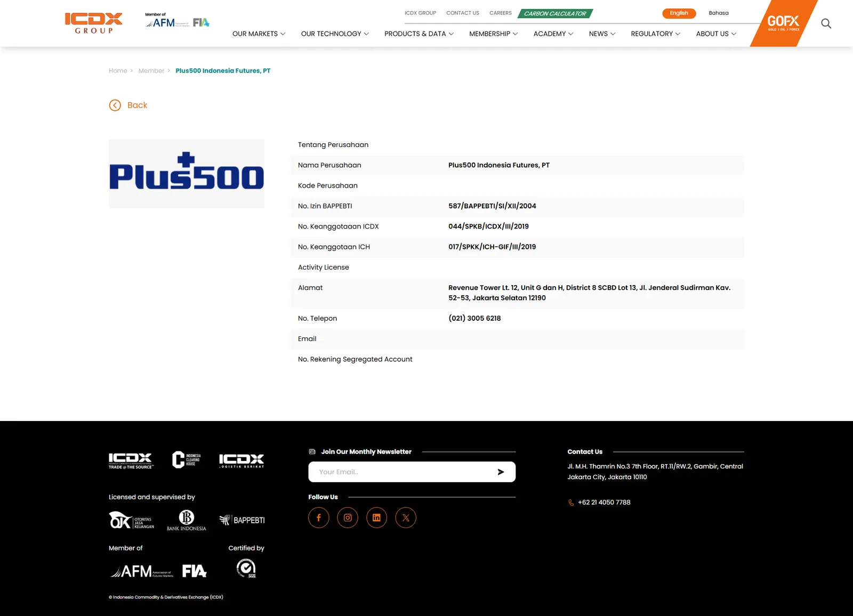Viewport: 853px width, 616px height.
Task: Switch language to Bahasa
Action: pyautogui.click(x=719, y=13)
